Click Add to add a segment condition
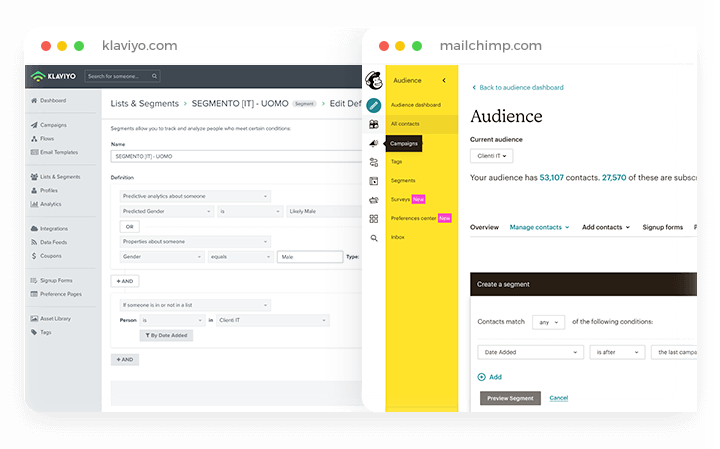 (489, 377)
